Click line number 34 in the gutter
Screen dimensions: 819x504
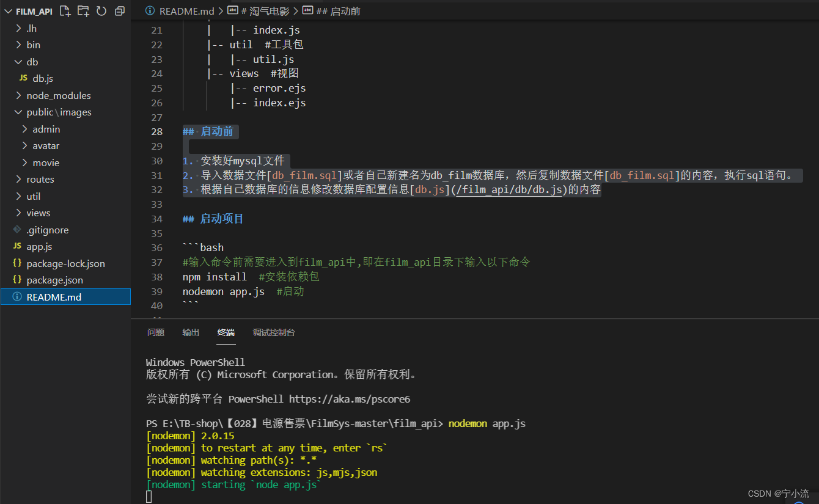156,219
